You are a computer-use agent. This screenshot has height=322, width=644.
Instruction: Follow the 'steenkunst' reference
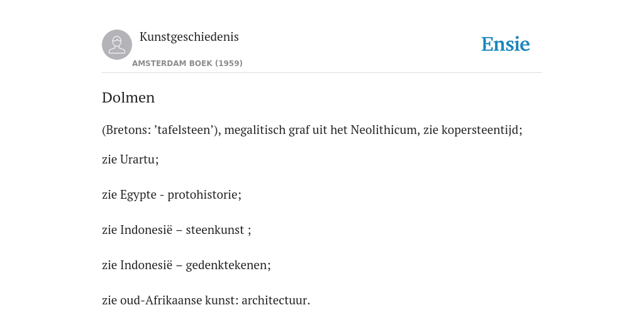tap(215, 230)
